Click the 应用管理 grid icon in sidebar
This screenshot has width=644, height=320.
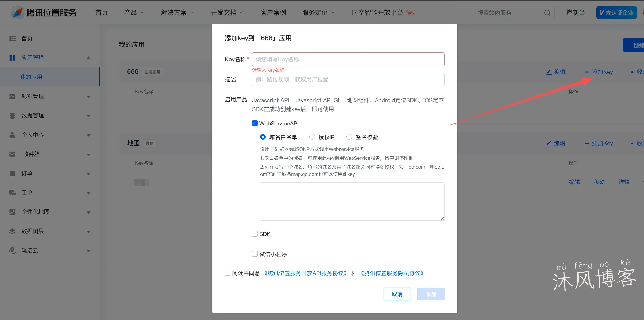(12, 58)
